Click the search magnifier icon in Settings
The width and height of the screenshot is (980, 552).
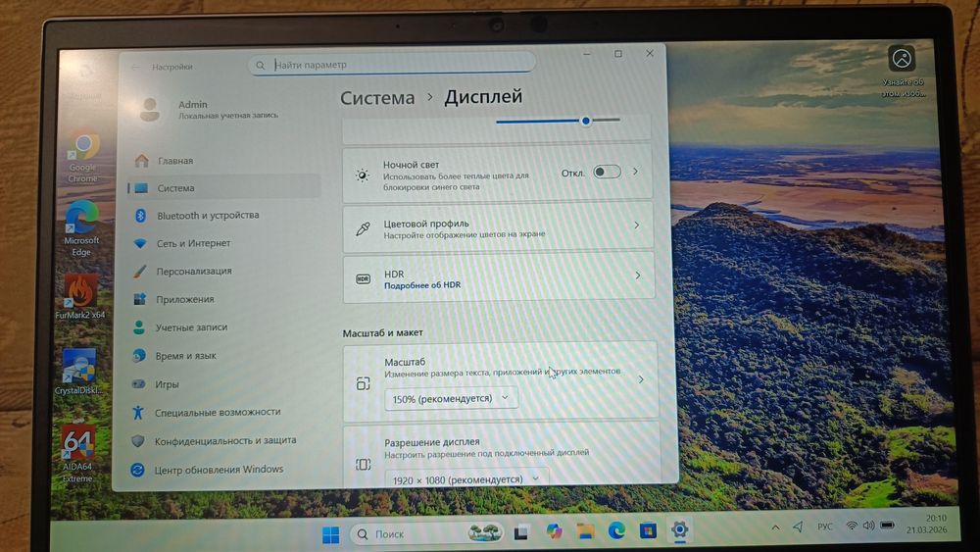point(260,65)
